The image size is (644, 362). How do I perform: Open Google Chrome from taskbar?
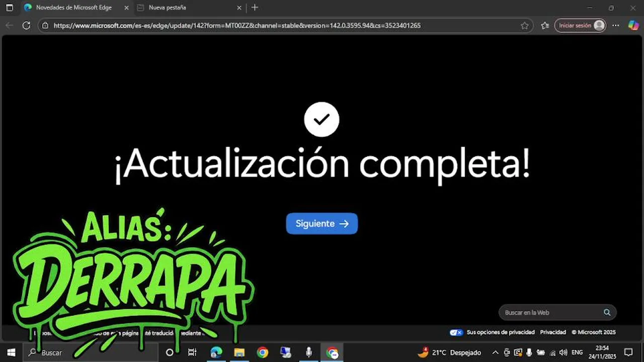[x=263, y=352]
